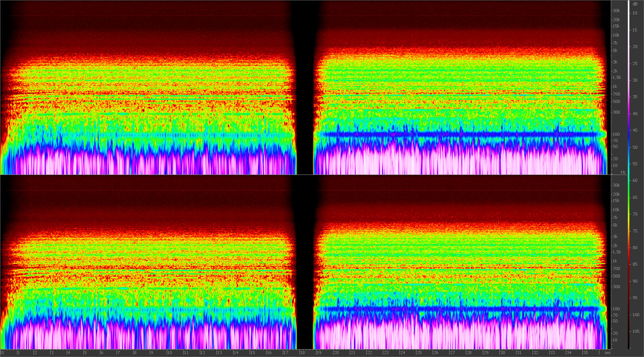Screen dimensions: 644x357
Task: Click the 1k label on top channel frequency axis
Action: point(614,86)
